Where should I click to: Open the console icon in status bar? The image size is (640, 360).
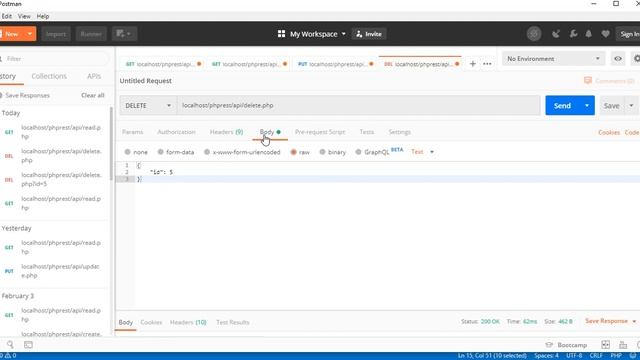click(28, 344)
